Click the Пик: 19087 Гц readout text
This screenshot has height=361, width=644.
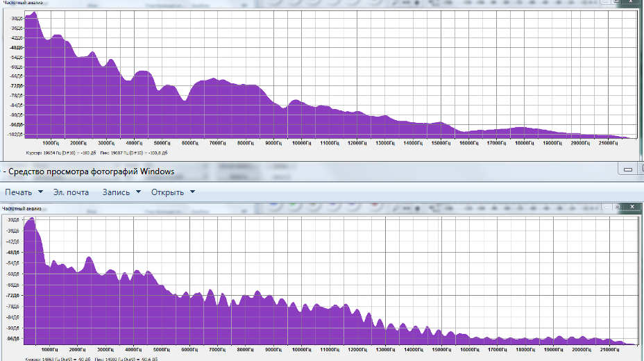point(134,153)
